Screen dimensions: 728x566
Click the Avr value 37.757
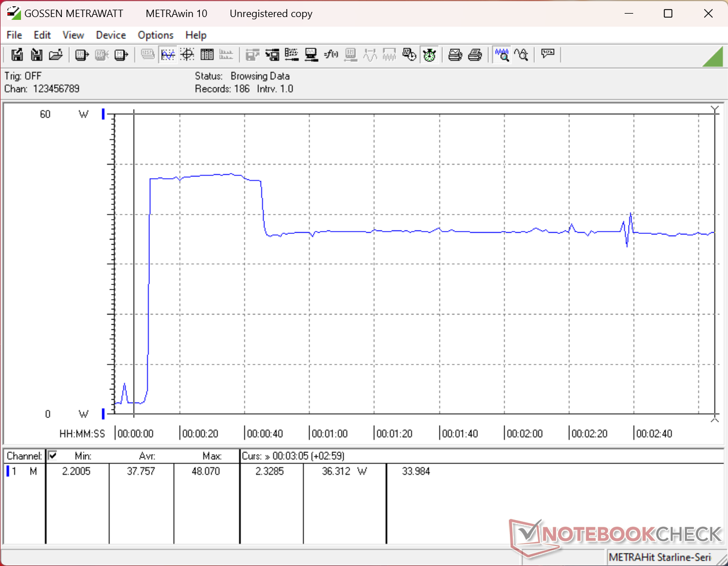(141, 471)
